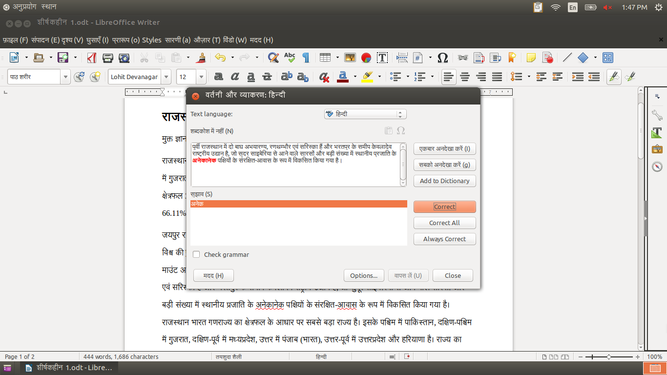Image resolution: width=667 pixels, height=375 pixels.
Task: Click the Insert Chart icon
Action: point(366,57)
